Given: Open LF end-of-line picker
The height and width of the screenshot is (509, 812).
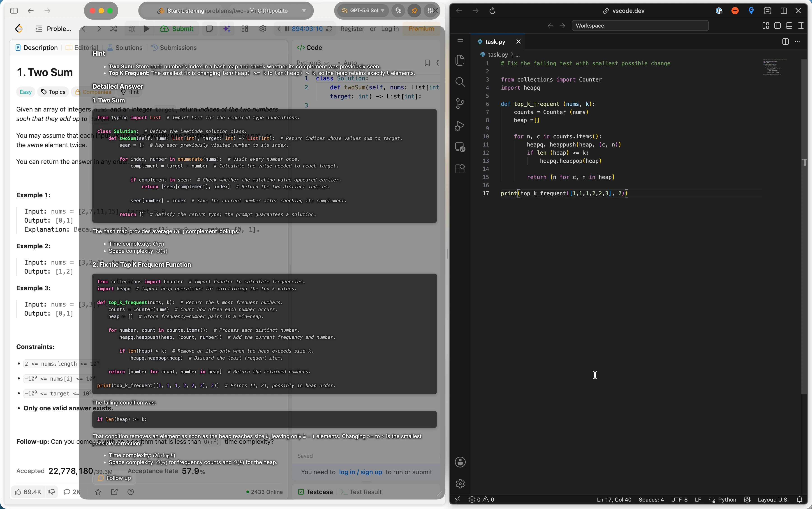Looking at the screenshot, I should click(698, 500).
